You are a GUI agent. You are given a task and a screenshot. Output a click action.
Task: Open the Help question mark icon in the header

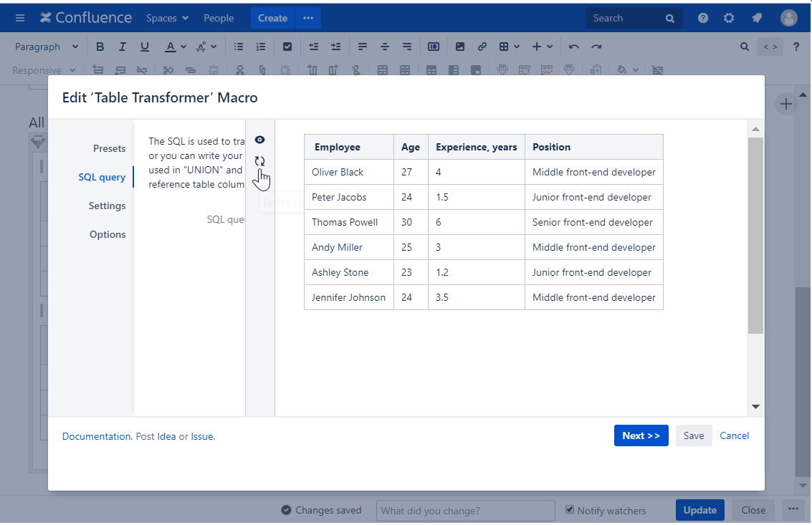[703, 18]
